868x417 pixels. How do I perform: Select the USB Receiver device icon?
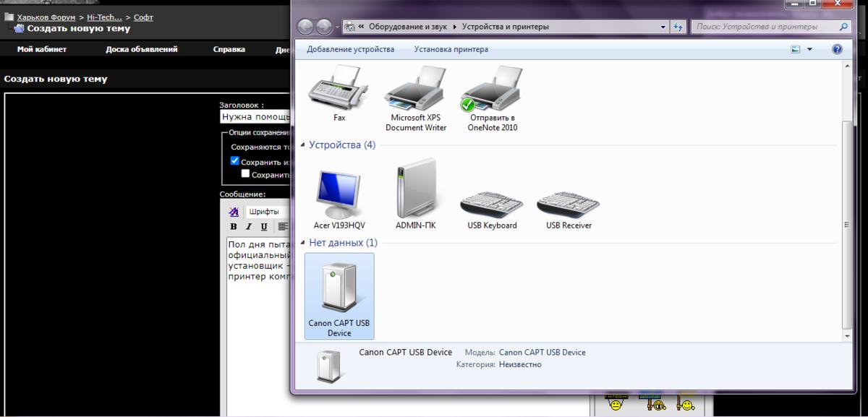[569, 203]
